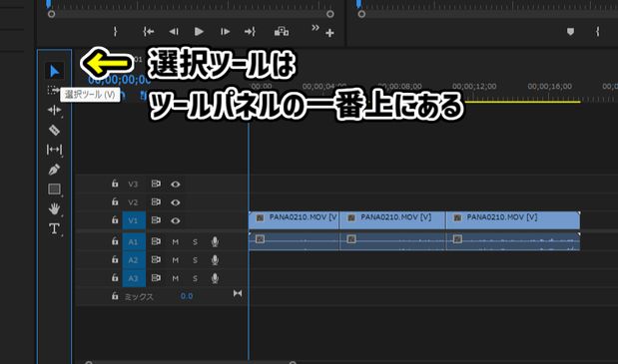Select the Rectangle tool
The height and width of the screenshot is (364, 618).
coord(54,188)
